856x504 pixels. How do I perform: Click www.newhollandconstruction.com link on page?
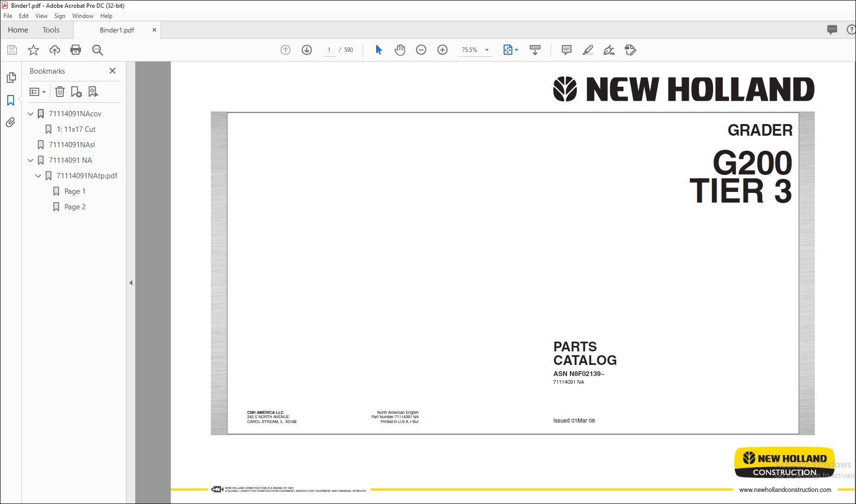point(785,489)
